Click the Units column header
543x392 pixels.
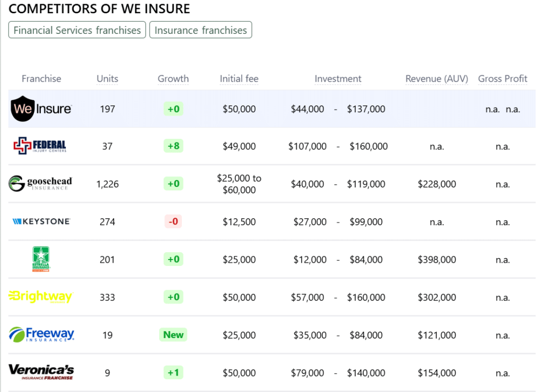[x=107, y=78]
